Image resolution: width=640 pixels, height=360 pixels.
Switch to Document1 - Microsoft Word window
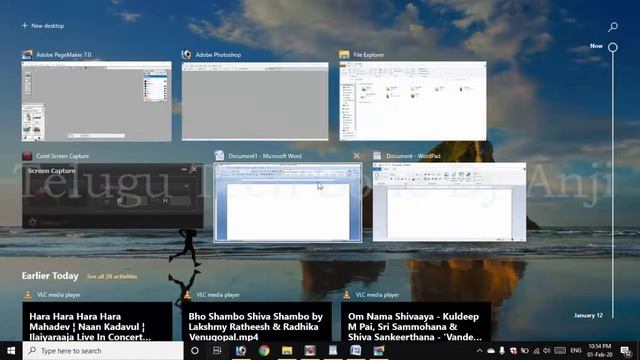pos(287,202)
